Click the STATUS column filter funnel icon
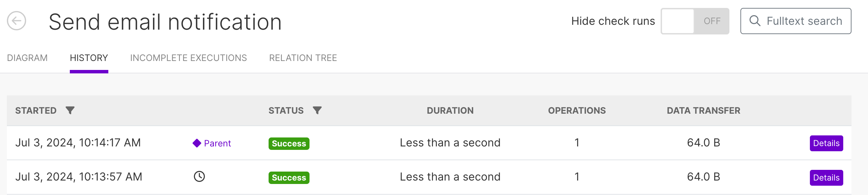 pos(317,110)
